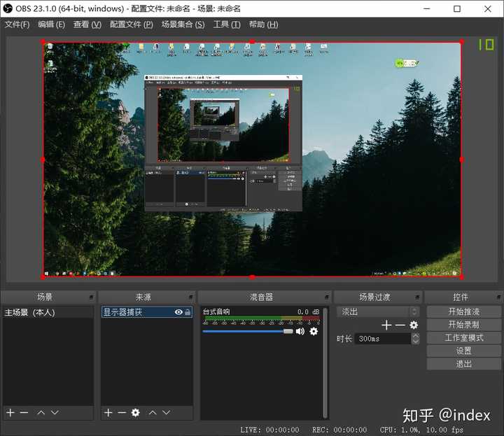Click the 时长 300ms duration field

pyautogui.click(x=383, y=338)
